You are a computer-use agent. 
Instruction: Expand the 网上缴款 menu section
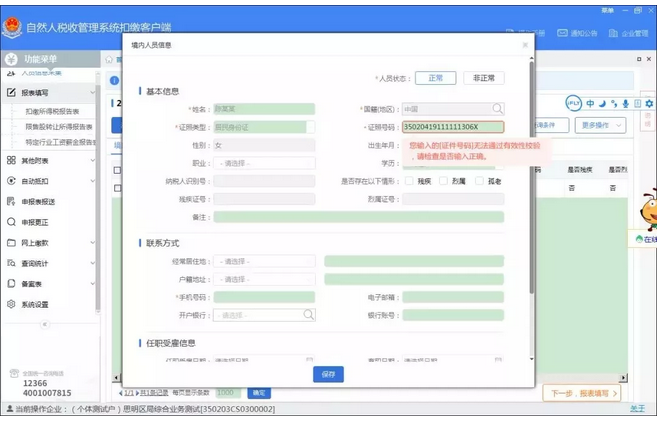tap(92, 242)
